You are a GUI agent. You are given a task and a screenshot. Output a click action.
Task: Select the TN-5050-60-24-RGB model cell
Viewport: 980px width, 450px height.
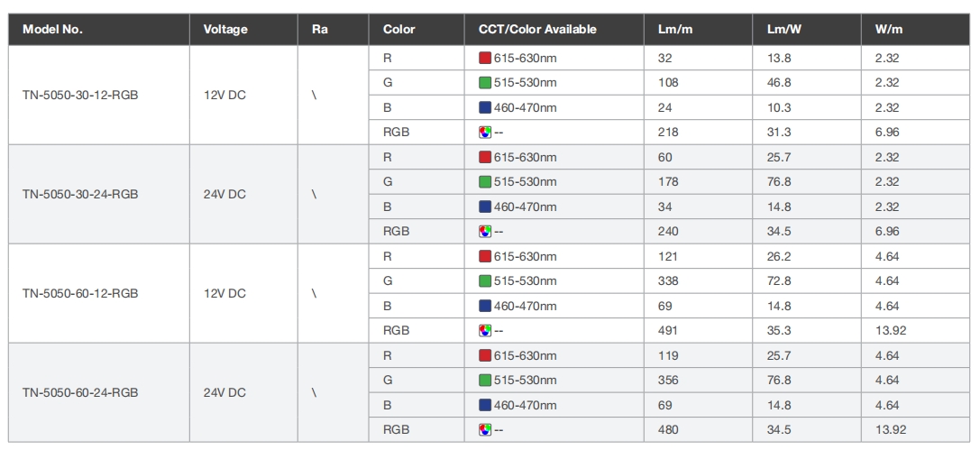(x=99, y=392)
